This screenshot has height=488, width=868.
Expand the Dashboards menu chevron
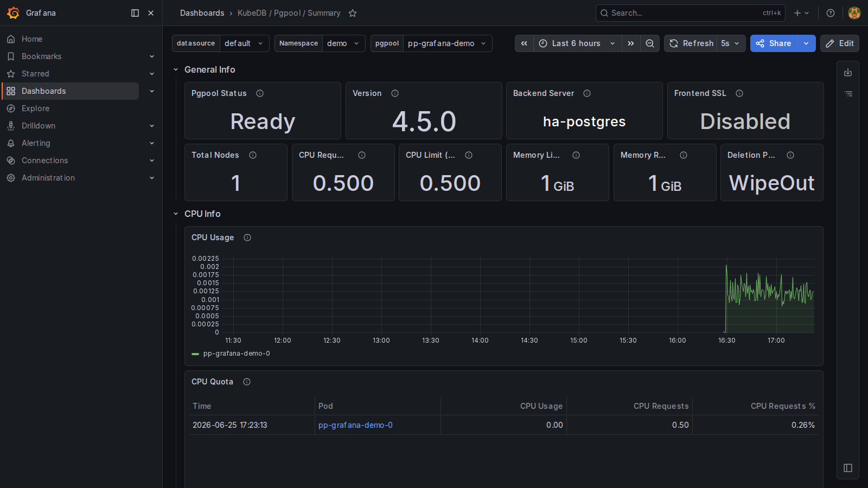pos(152,91)
